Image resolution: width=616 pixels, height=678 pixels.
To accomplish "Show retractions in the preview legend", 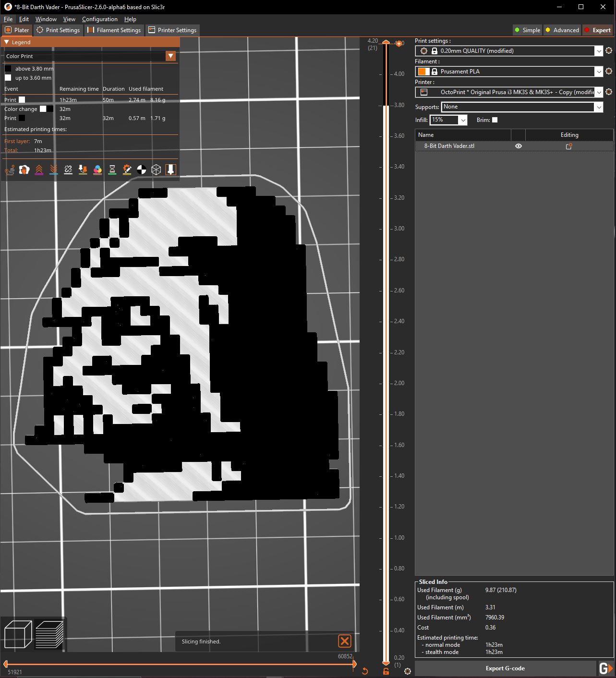I will pos(39,169).
